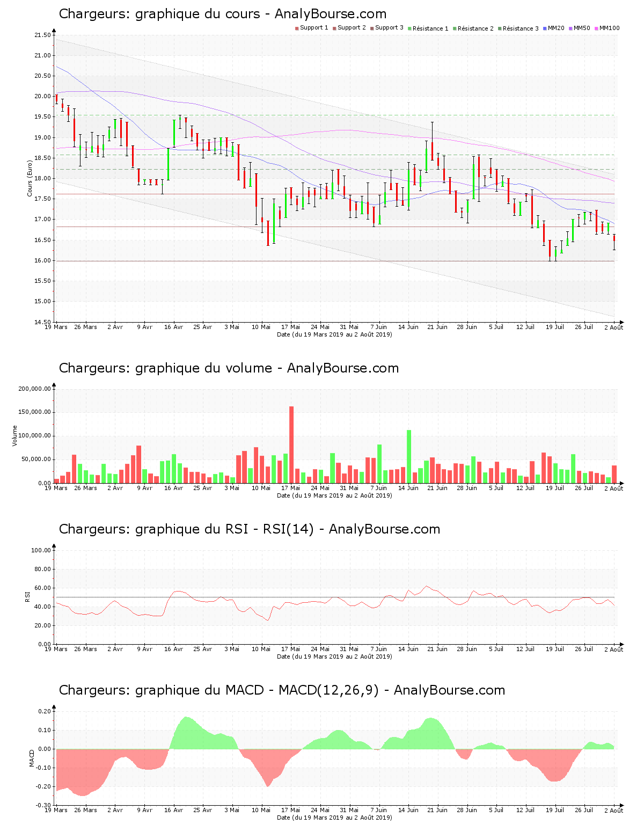Click the Support 1 legend entry
The height and width of the screenshot is (832, 644).
312,28
